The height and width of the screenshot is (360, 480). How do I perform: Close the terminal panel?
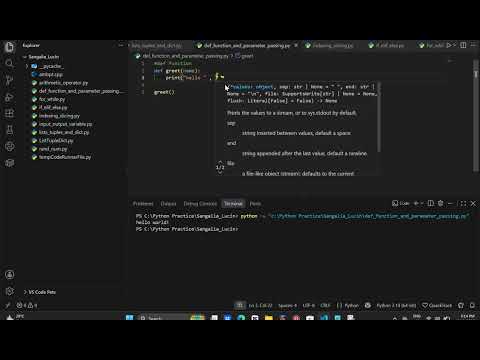[473, 203]
